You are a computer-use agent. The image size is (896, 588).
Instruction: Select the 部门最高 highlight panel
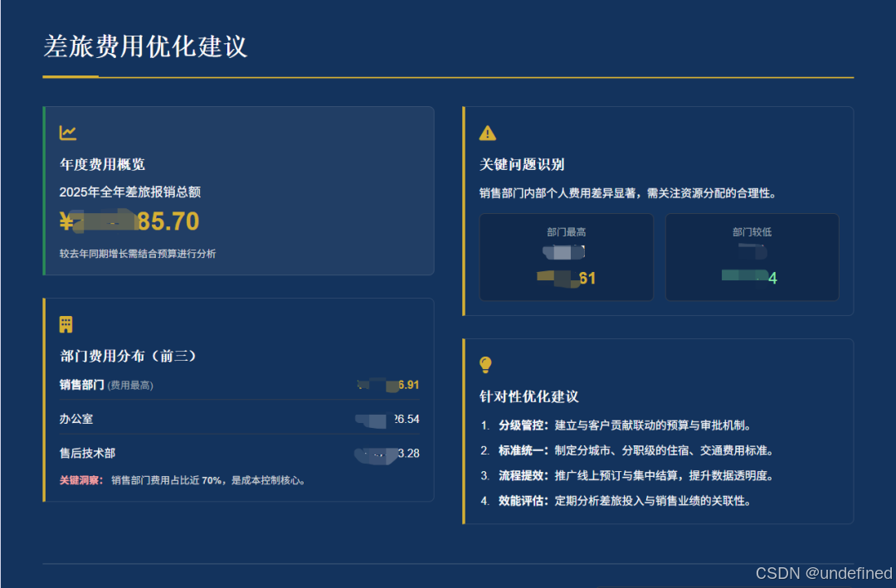tap(567, 257)
